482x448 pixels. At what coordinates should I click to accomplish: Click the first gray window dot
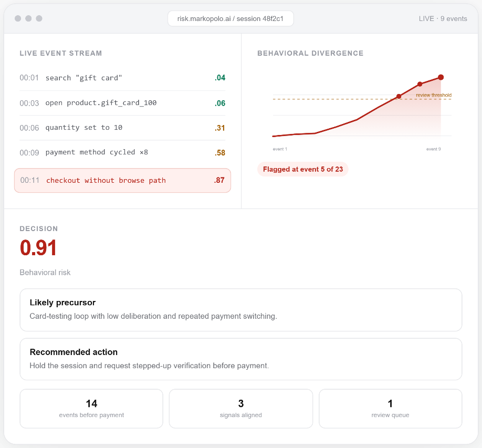pyautogui.click(x=18, y=18)
